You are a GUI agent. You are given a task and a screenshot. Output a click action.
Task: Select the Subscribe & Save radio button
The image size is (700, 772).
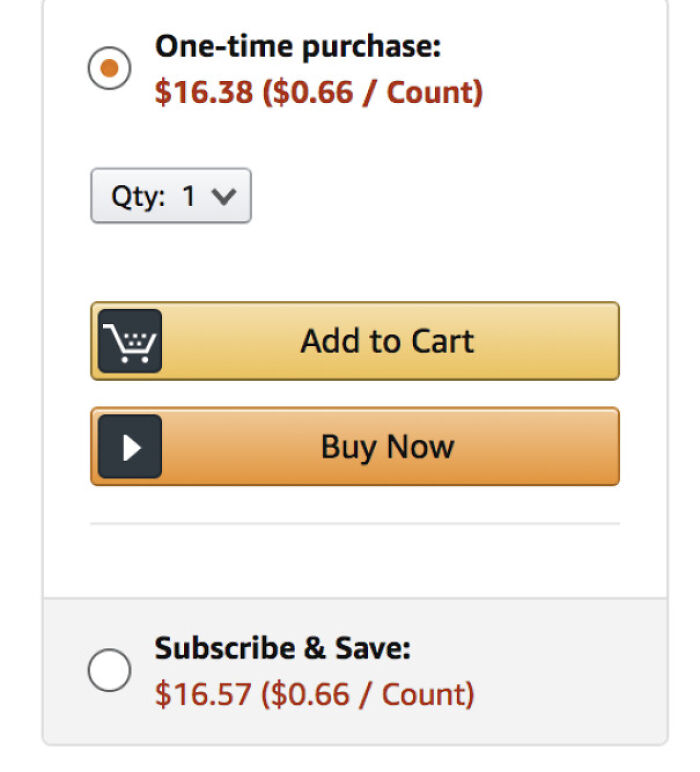(109, 670)
